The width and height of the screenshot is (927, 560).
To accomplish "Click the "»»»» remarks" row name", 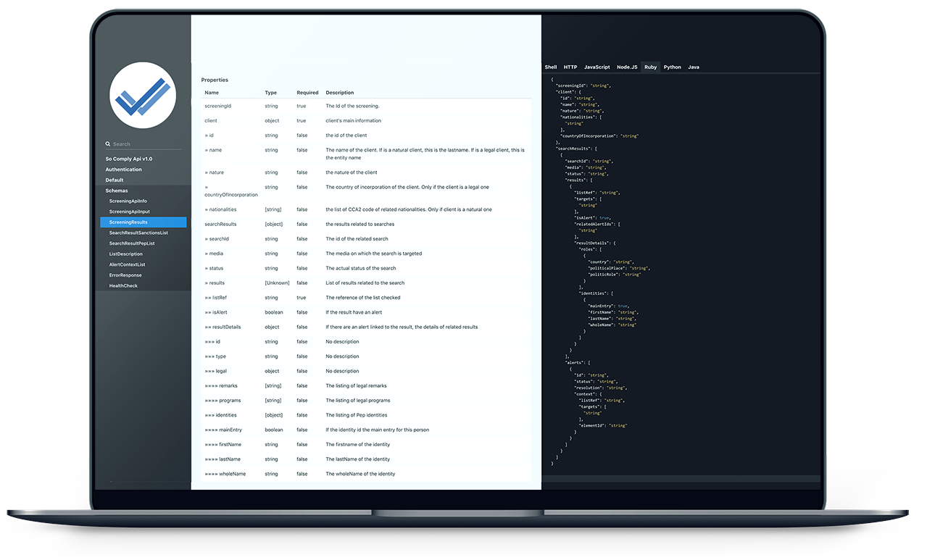I will pyautogui.click(x=221, y=386).
